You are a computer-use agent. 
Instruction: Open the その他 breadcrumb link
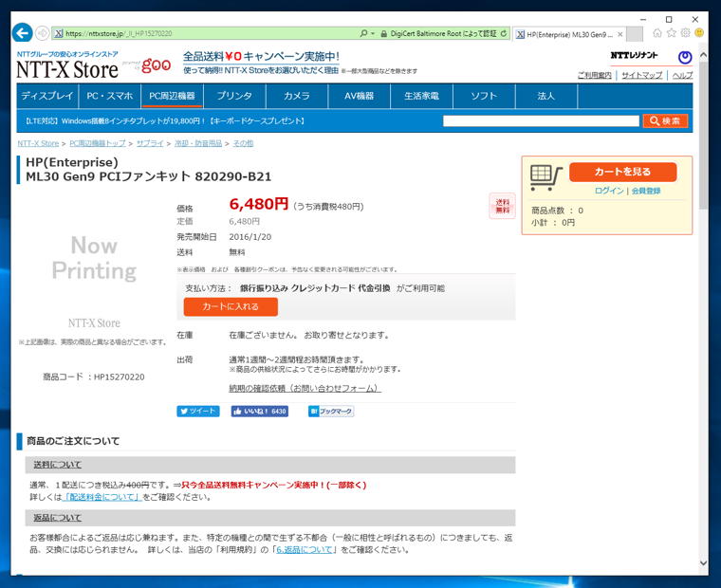pyautogui.click(x=243, y=143)
